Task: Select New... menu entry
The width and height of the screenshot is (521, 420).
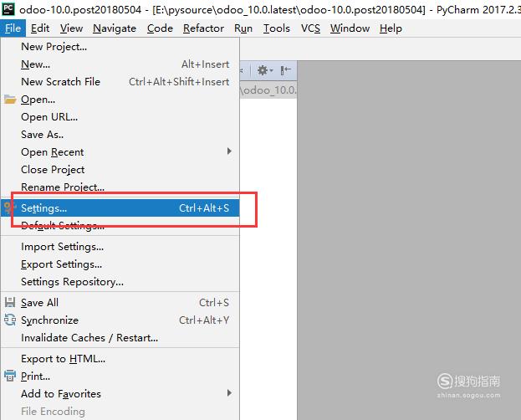Action: [x=120, y=64]
